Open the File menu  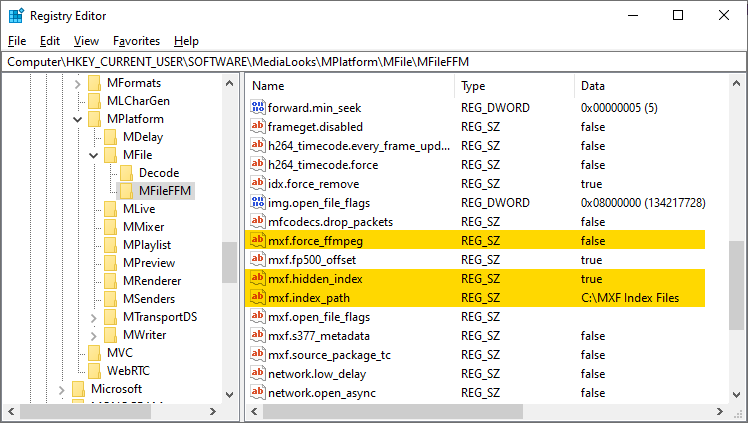17,41
